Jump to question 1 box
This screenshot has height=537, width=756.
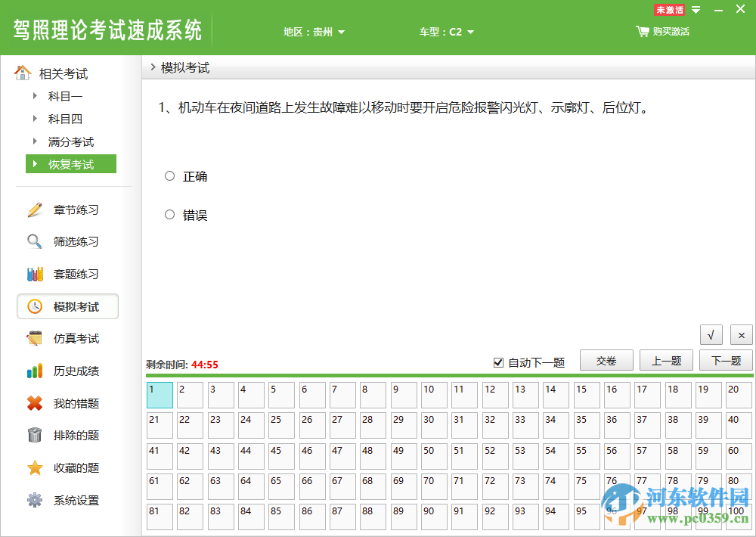160,395
